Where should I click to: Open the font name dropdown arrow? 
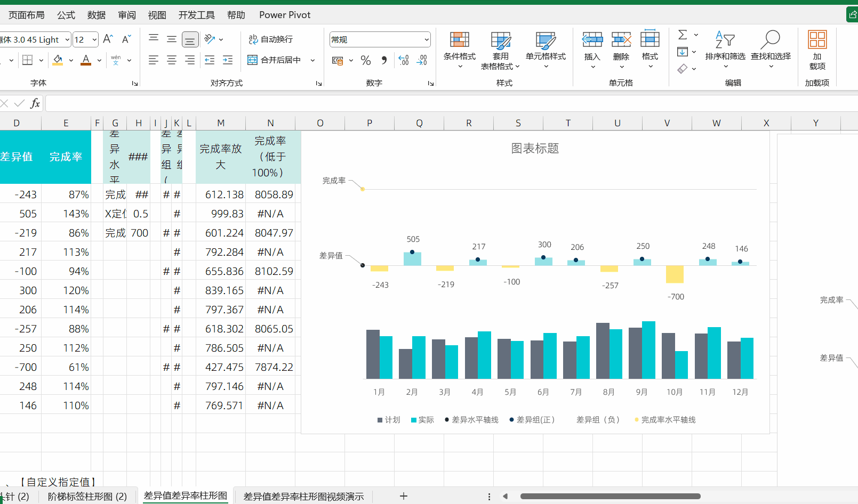click(67, 39)
